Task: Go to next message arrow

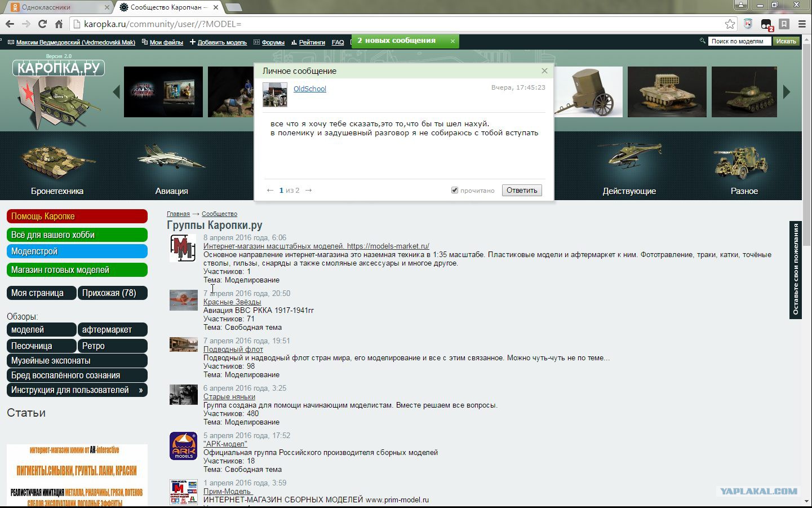Action: click(x=308, y=191)
